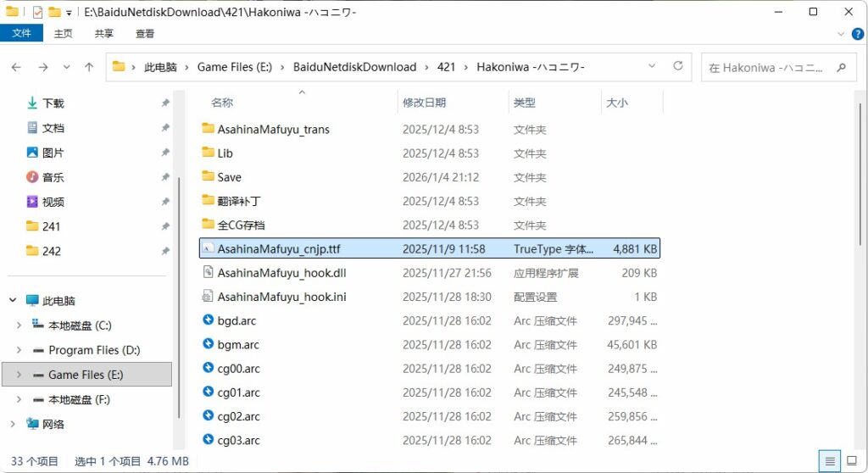Select the 4,881 KB size cell
This screenshot has height=473, width=868.
635,248
